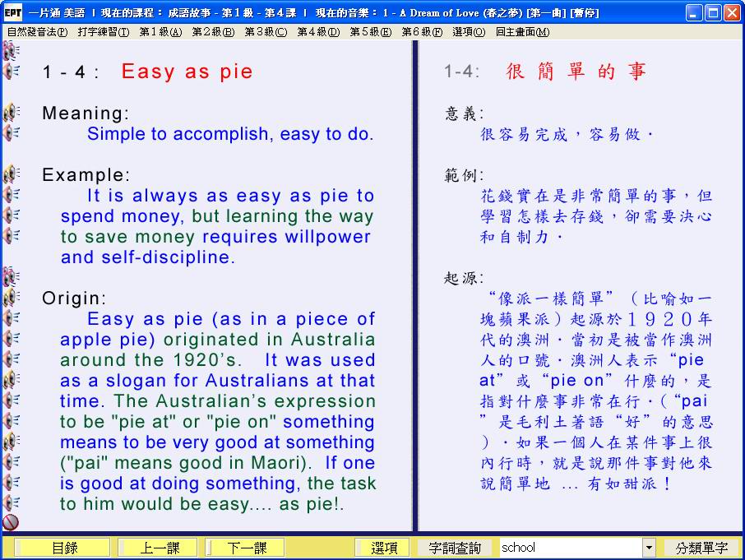Click the 目錄 button
This screenshot has width=745, height=560.
click(63, 548)
